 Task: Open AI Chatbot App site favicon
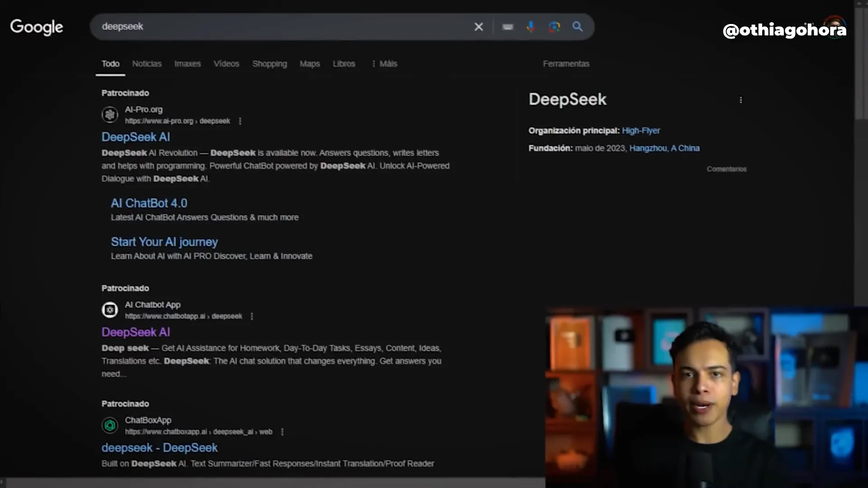pos(110,310)
